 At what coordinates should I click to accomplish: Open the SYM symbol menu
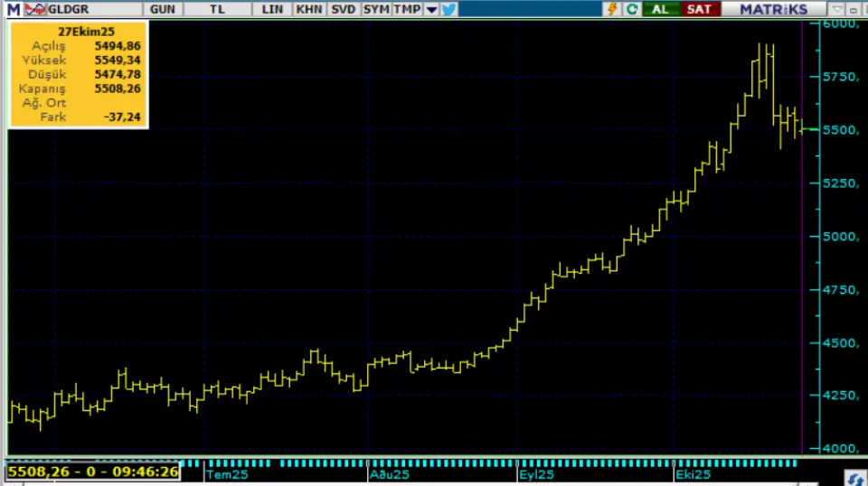375,9
